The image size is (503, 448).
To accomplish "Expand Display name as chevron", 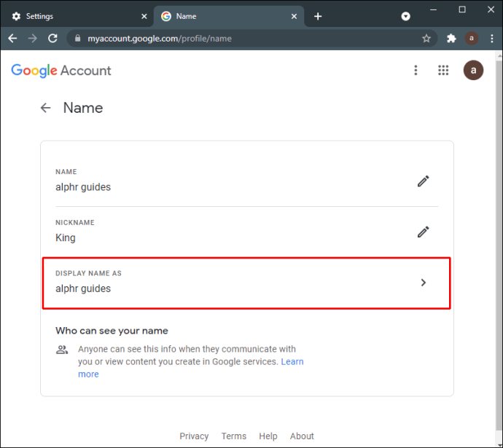I will point(423,283).
